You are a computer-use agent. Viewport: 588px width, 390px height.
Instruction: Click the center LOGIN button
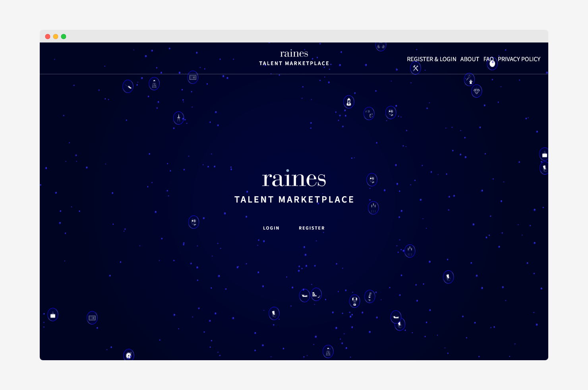[x=271, y=228]
